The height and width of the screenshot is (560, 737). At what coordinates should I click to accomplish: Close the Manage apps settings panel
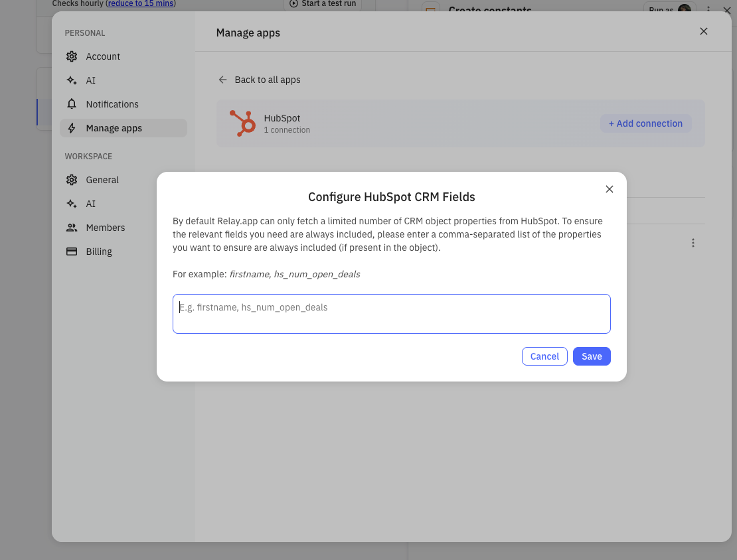click(704, 31)
